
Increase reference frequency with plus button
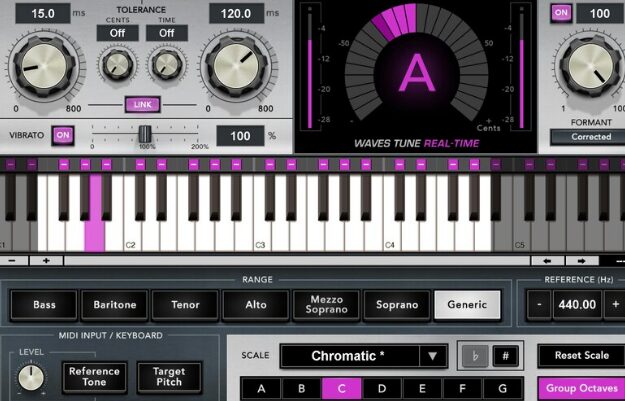615,305
